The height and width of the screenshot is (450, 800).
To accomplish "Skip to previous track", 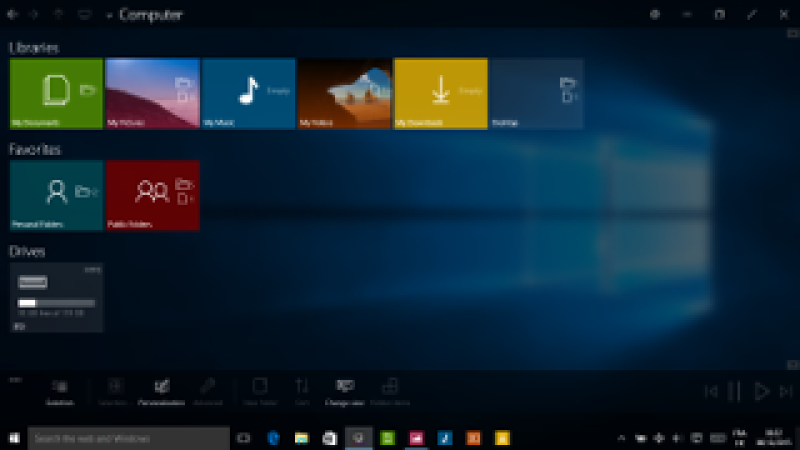I will point(711,391).
